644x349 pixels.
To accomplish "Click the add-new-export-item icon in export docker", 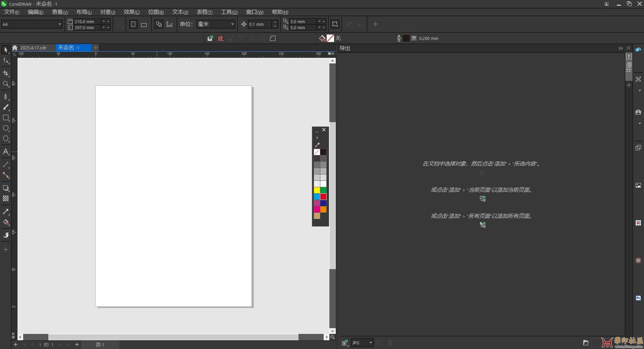I will (344, 343).
